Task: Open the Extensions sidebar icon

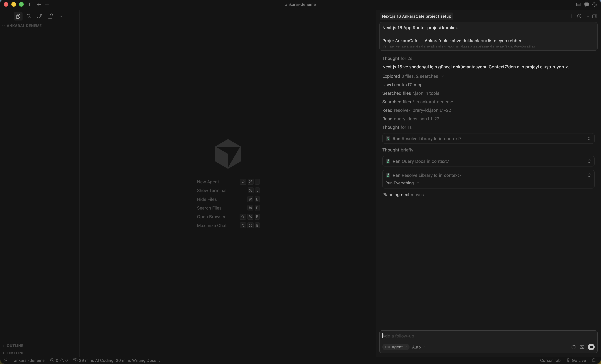Action: (50, 16)
